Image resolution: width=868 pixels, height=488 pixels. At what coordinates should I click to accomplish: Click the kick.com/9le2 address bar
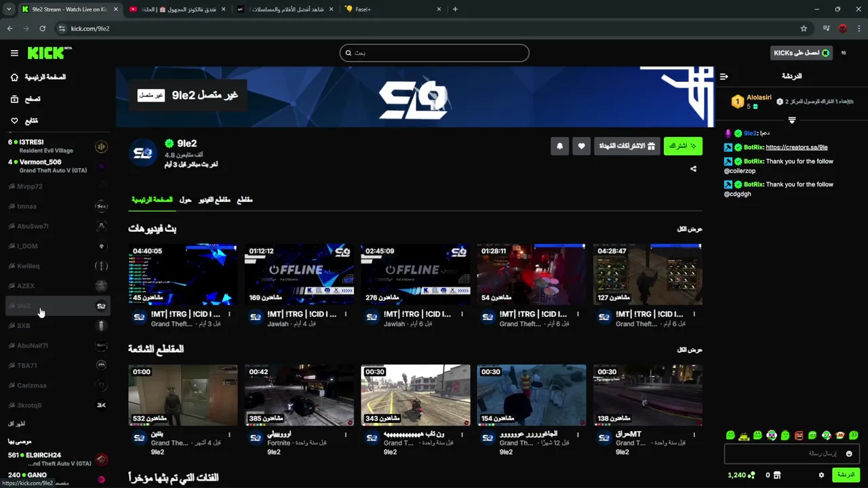[434, 28]
